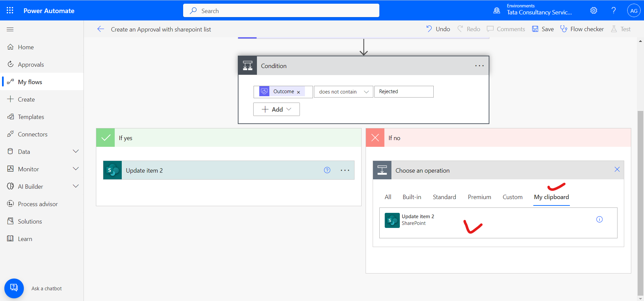Switch to the Built-in tab
The width and height of the screenshot is (644, 301).
click(412, 197)
